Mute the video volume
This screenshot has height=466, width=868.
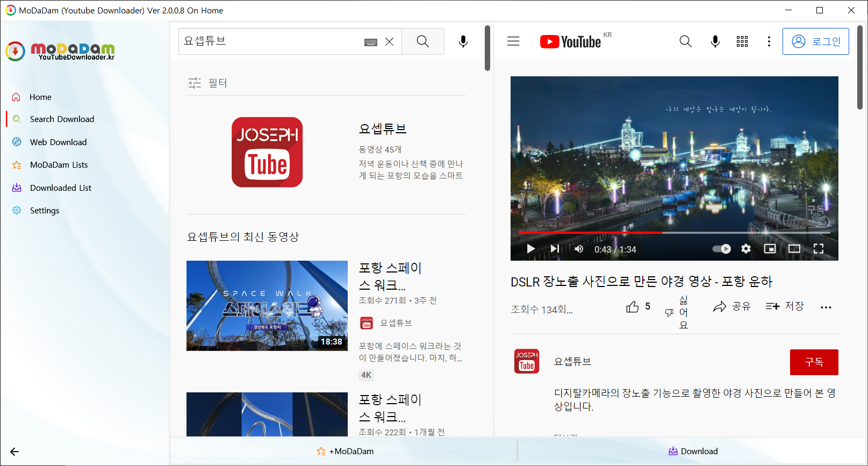579,249
